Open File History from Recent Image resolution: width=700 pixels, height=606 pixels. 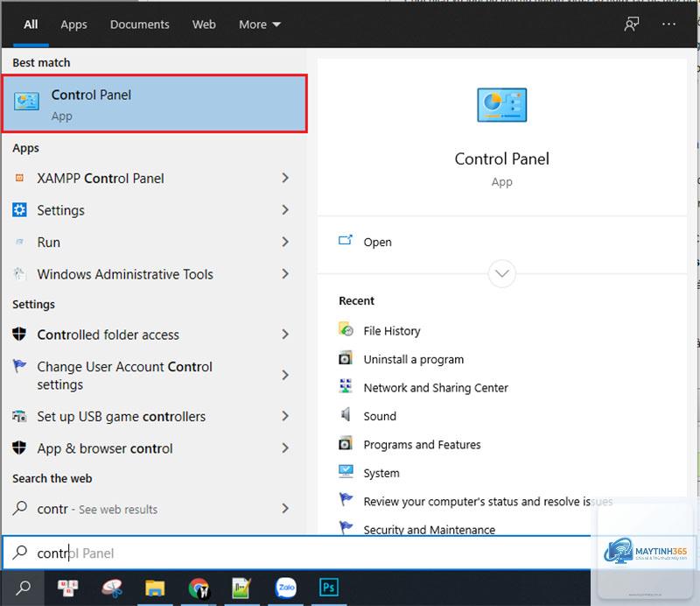(391, 331)
